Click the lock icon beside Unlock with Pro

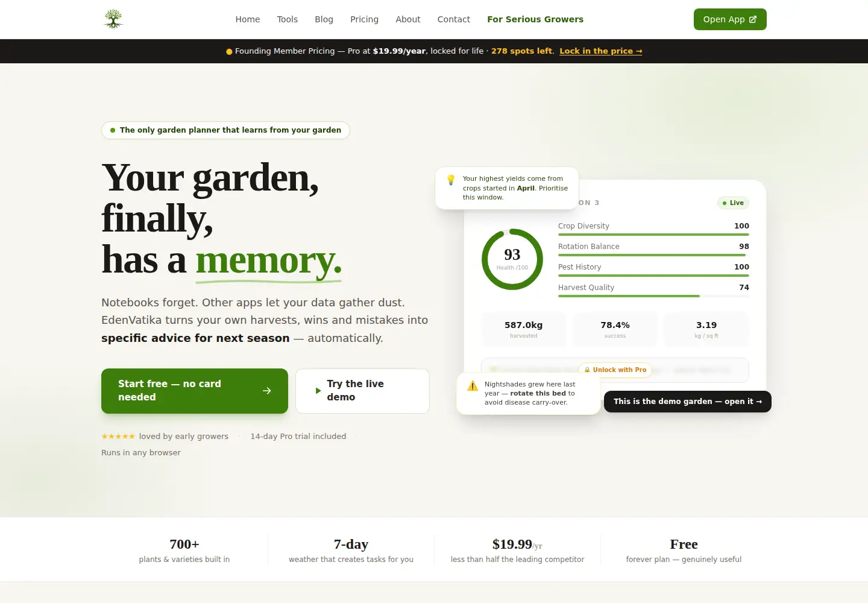(587, 370)
